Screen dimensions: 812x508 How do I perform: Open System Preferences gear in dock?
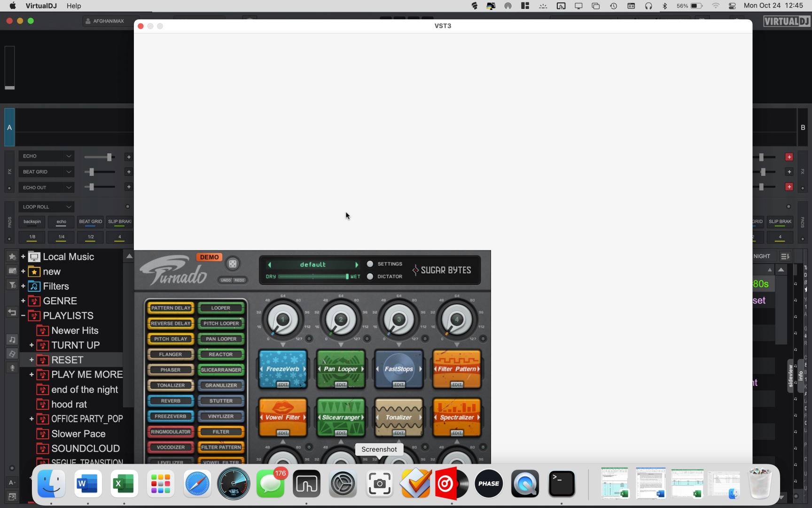coord(343,484)
